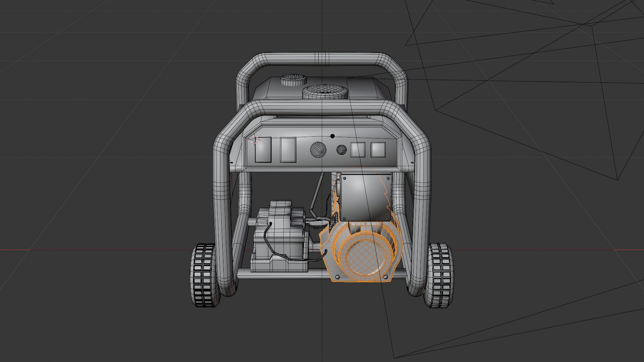644x362 pixels.
Task: Select the large round outlet on the panel
Action: pyautogui.click(x=318, y=150)
